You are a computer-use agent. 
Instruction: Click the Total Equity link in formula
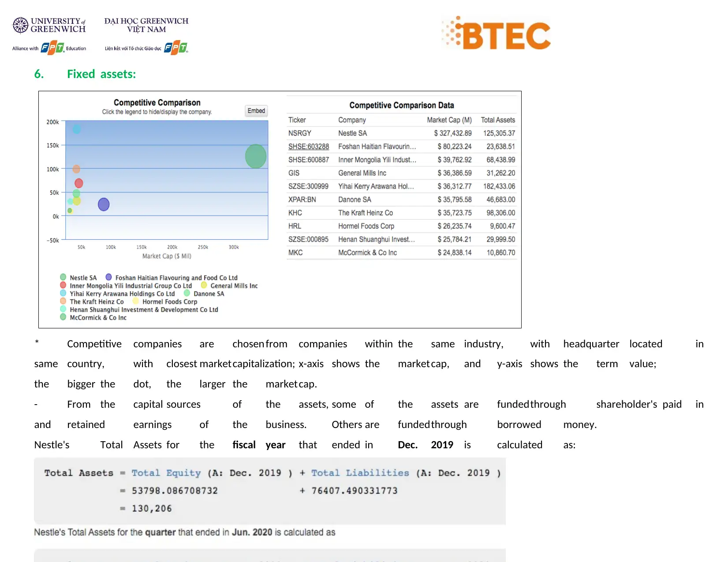[x=166, y=473]
